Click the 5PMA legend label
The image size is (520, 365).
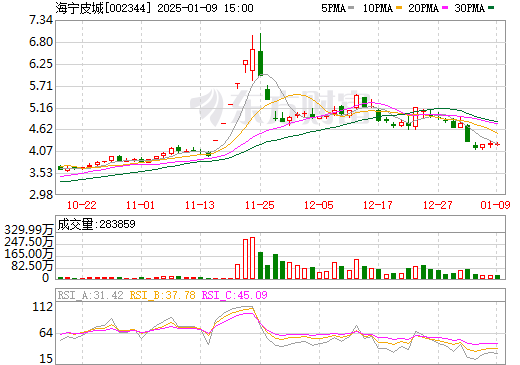(x=333, y=8)
